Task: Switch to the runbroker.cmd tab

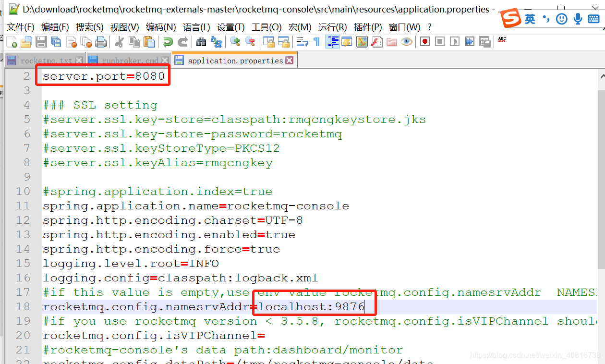Action: tap(130, 61)
